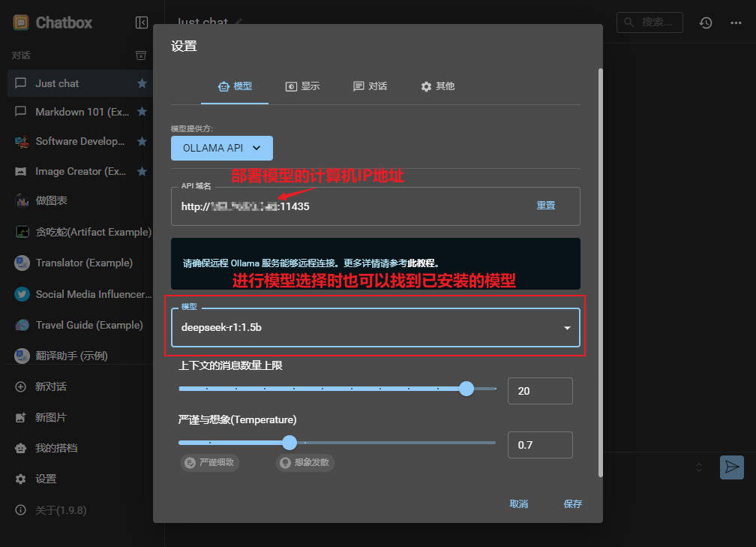Open 做图表 conversation
756x547 pixels.
(x=80, y=200)
